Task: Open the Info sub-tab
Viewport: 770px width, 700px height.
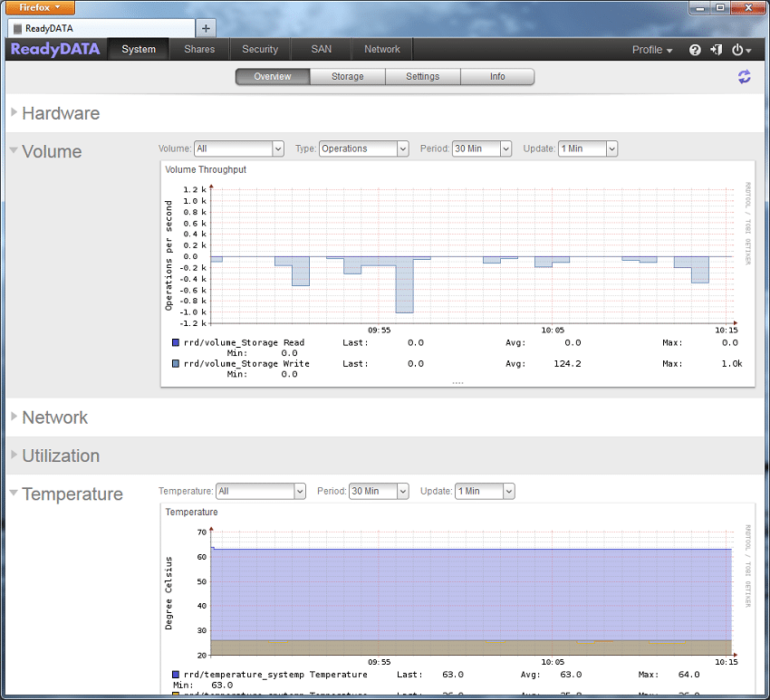Action: pyautogui.click(x=497, y=77)
